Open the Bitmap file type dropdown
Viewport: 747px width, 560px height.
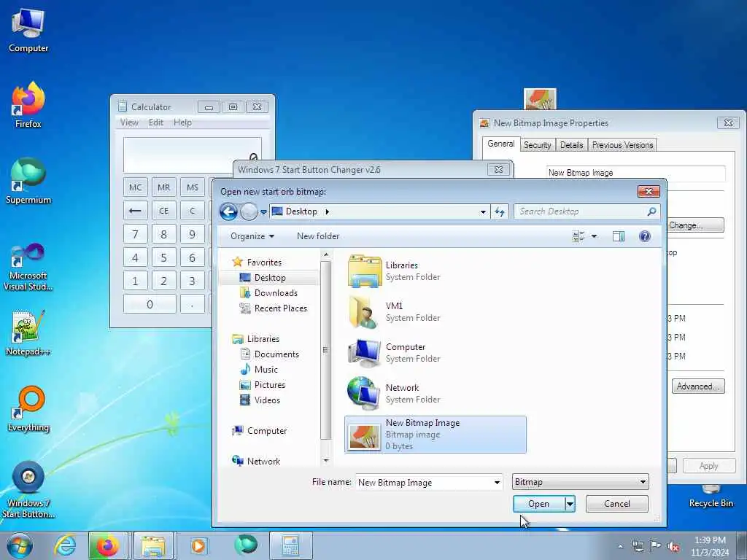tap(580, 482)
